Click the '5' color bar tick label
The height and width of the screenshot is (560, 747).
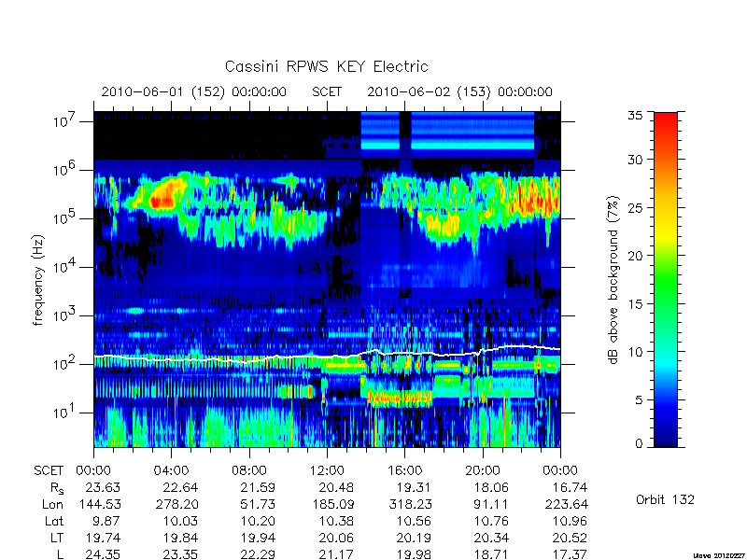(639, 399)
